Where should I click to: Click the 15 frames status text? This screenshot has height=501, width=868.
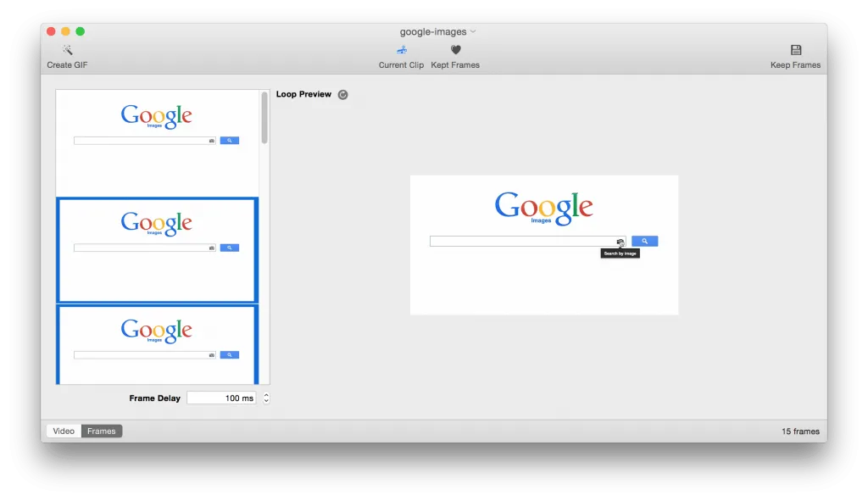pyautogui.click(x=800, y=431)
